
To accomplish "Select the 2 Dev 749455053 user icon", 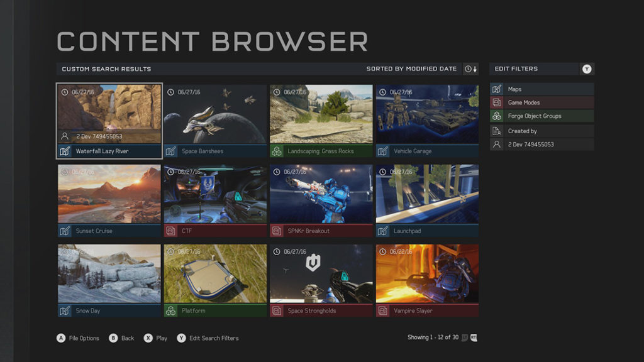I will 496,144.
